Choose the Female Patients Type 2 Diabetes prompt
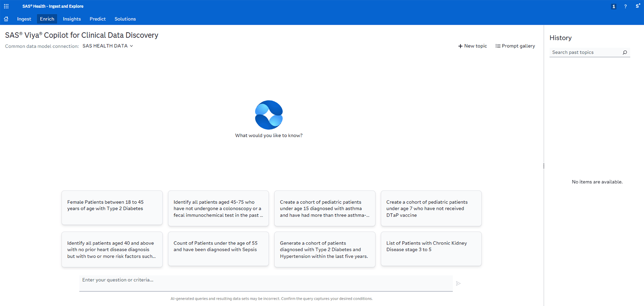 pos(112,208)
